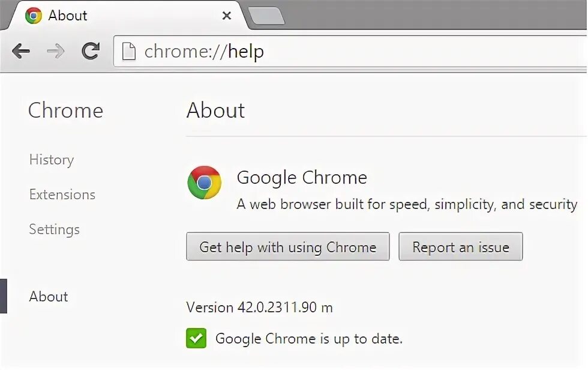Open History from the sidebar
The image size is (588, 370).
click(x=52, y=160)
